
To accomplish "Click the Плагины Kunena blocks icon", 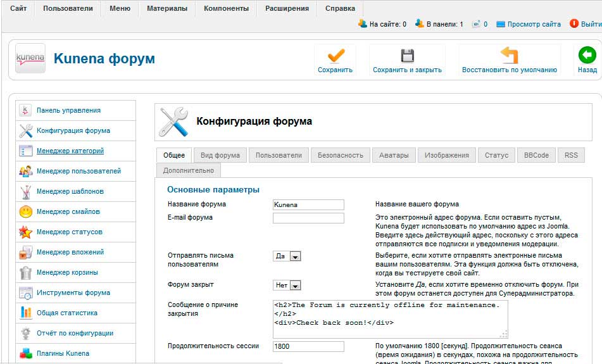I will 26,354.
